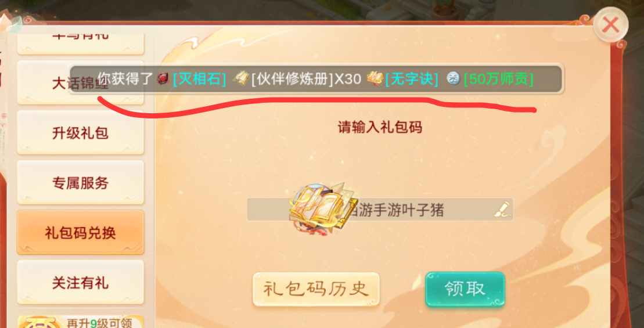Click the partially visible top sidebar tab

coord(81,44)
